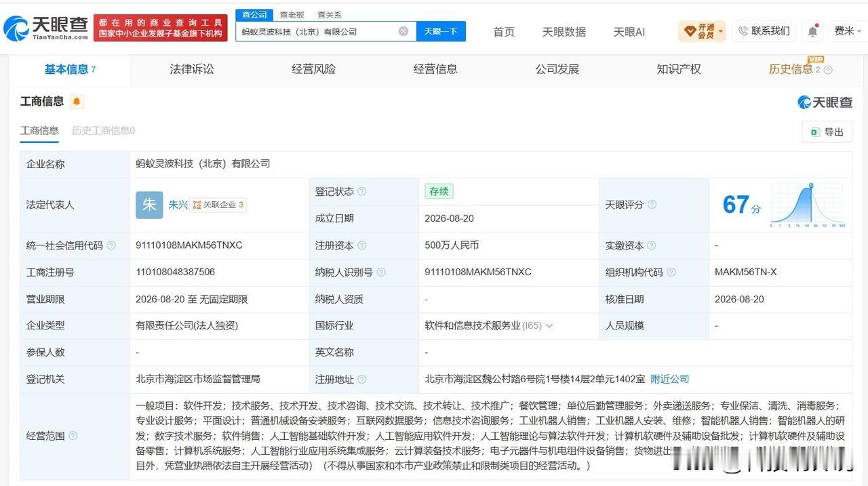The width and height of the screenshot is (868, 486).
Task: Go to 首页 in top navigation
Action: pyautogui.click(x=504, y=32)
